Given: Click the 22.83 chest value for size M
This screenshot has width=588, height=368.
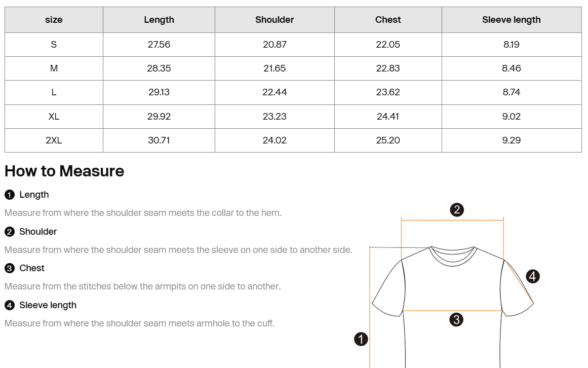Looking at the screenshot, I should 388,68.
